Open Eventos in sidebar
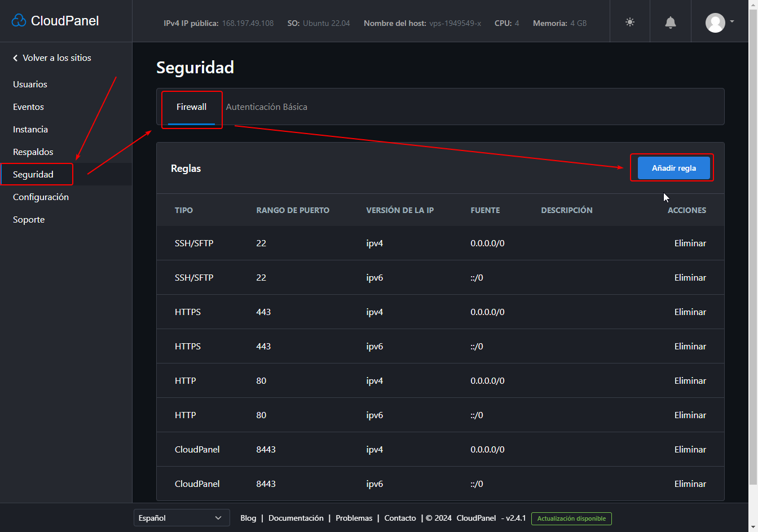 pos(29,107)
